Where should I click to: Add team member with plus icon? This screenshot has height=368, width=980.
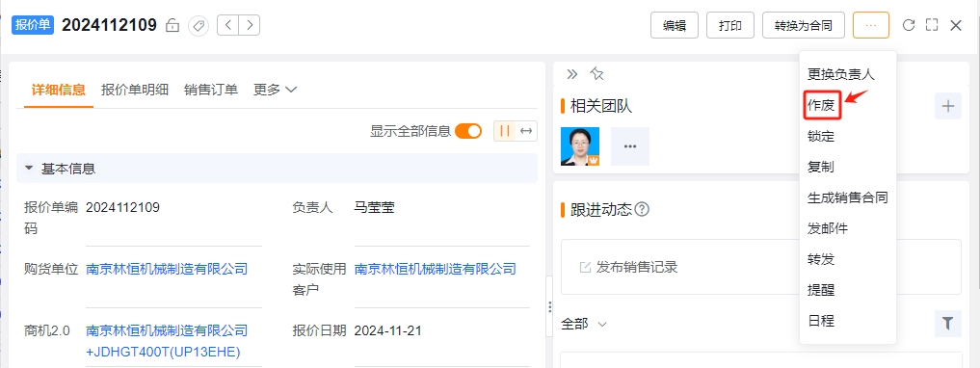pyautogui.click(x=948, y=106)
